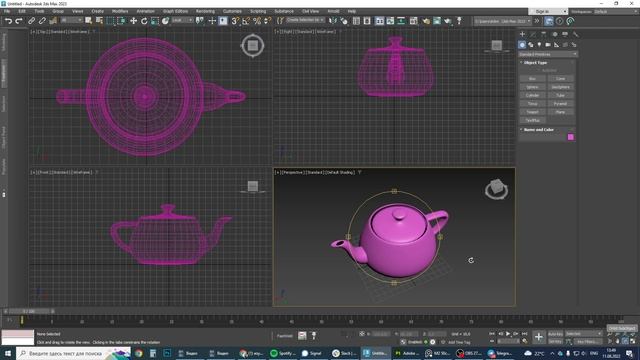
Task: Toggle the Angle Snap icon
Action: pyautogui.click(x=246, y=21)
